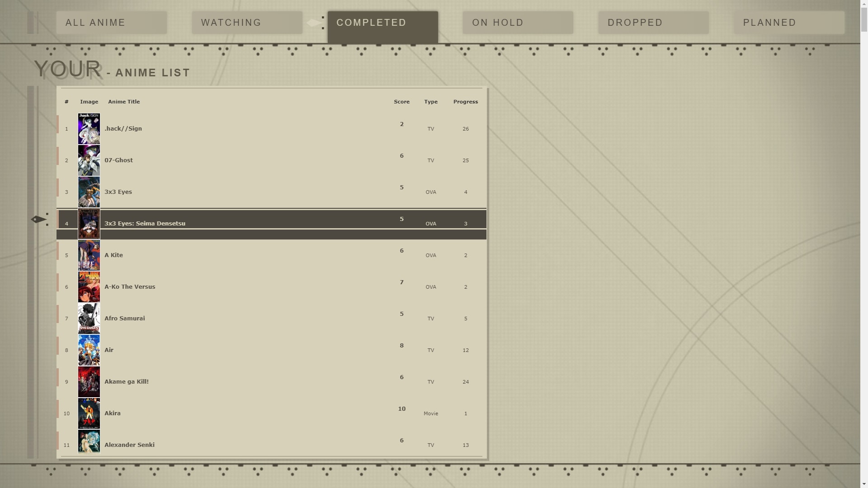The height and width of the screenshot is (488, 868).
Task: Open the Akame ga Kill! link
Action: coord(127,382)
